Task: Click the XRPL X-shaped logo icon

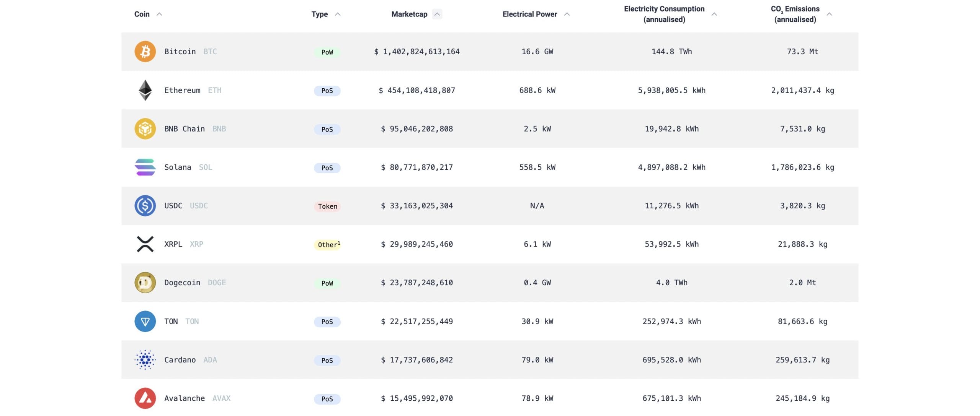Action: coord(145,244)
